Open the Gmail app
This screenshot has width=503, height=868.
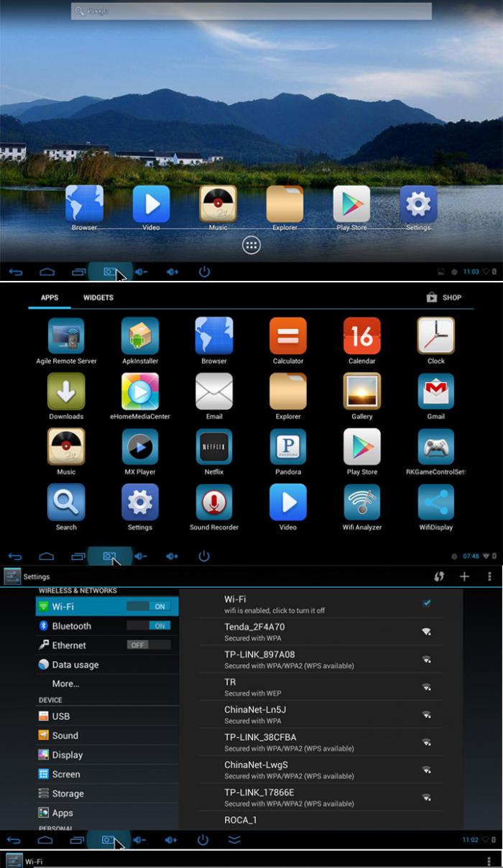pos(436,392)
